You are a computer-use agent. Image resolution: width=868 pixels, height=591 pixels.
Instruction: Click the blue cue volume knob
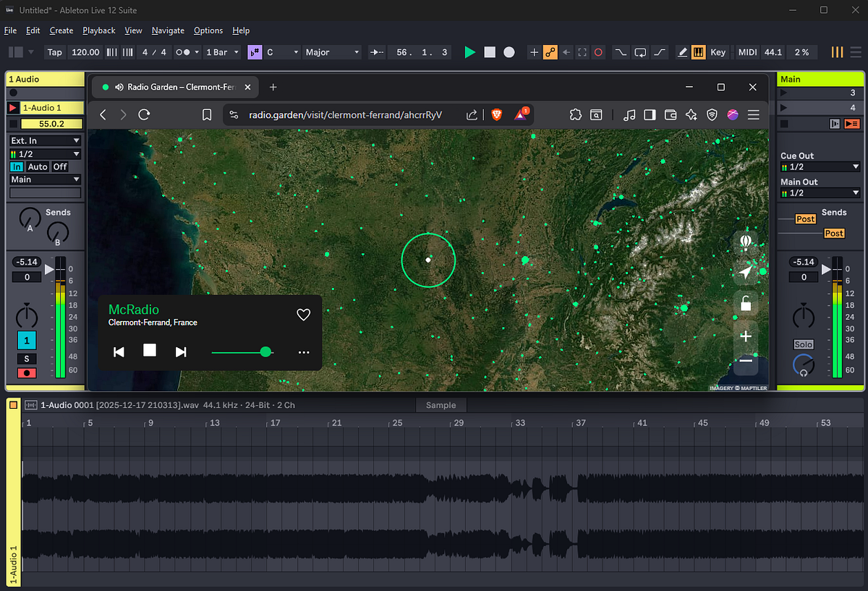pos(803,365)
